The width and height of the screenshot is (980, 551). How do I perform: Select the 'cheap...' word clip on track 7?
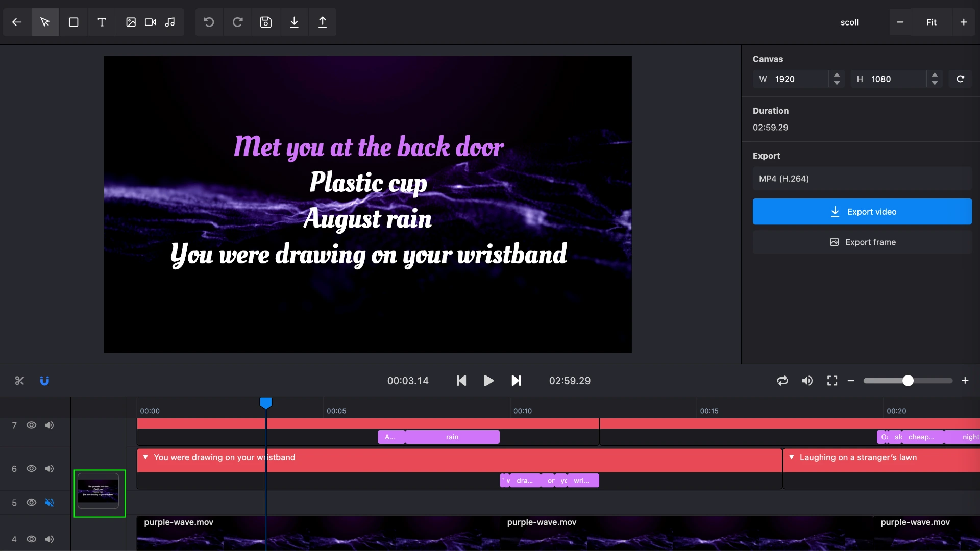[x=922, y=437]
